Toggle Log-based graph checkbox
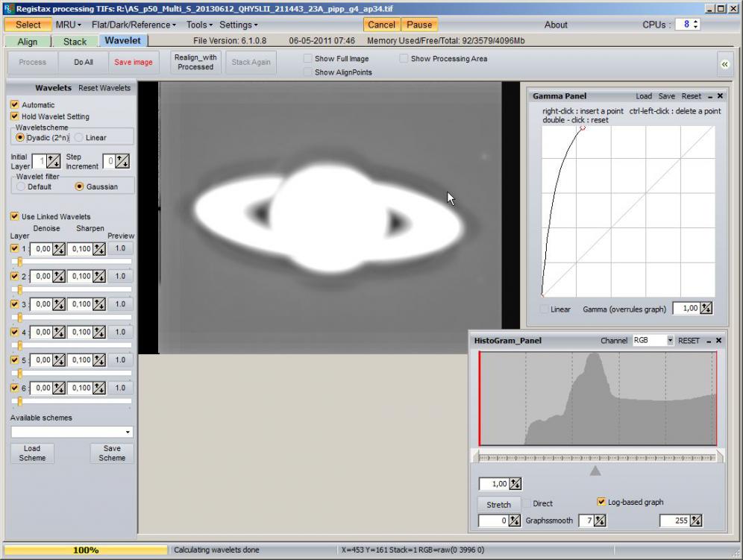 pyautogui.click(x=601, y=502)
